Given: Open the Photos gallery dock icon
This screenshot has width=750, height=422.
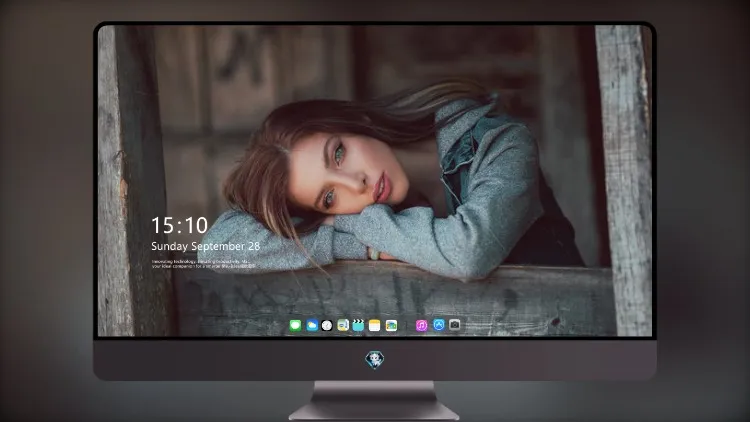Looking at the screenshot, I should 391,325.
